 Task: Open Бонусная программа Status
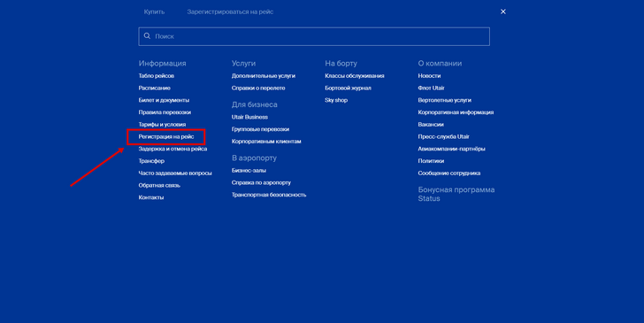[x=456, y=194]
